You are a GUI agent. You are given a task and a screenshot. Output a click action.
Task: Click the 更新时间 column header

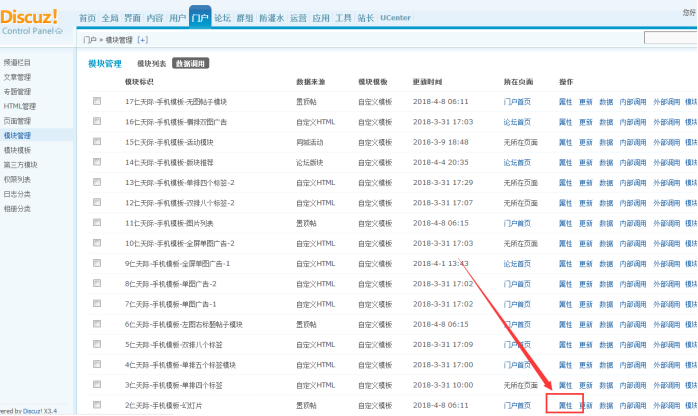[x=427, y=82]
